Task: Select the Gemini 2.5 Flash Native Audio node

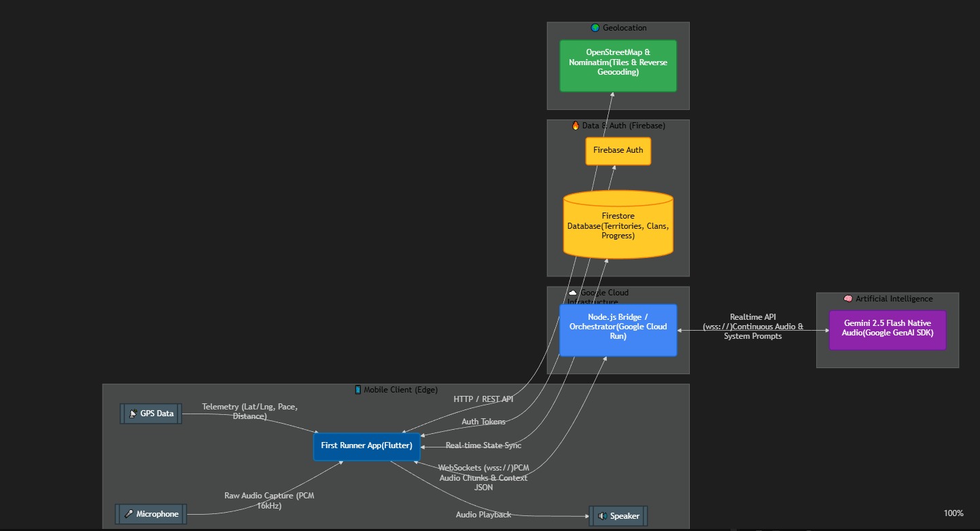Action: pyautogui.click(x=888, y=330)
